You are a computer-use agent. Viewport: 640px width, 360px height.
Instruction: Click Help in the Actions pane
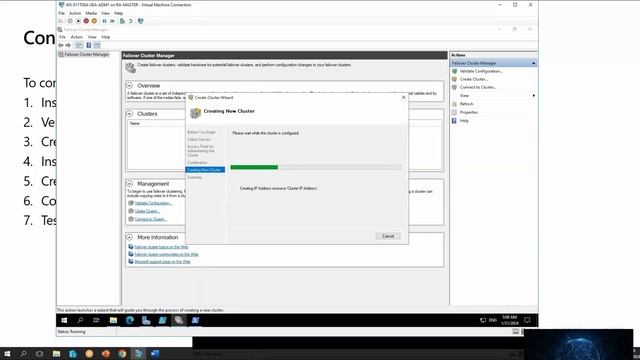(464, 121)
